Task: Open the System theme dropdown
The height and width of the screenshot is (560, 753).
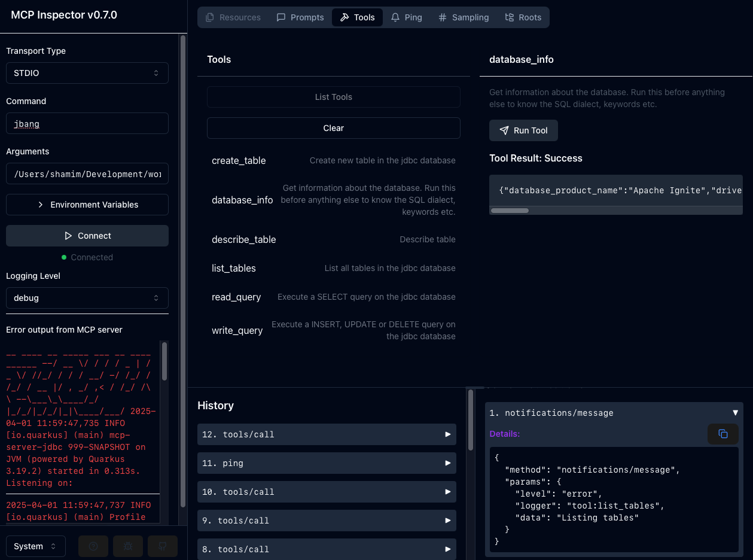Action: click(x=35, y=546)
